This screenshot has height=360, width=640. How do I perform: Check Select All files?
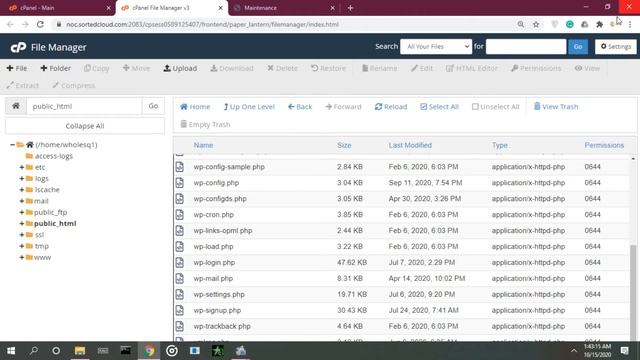(x=440, y=107)
